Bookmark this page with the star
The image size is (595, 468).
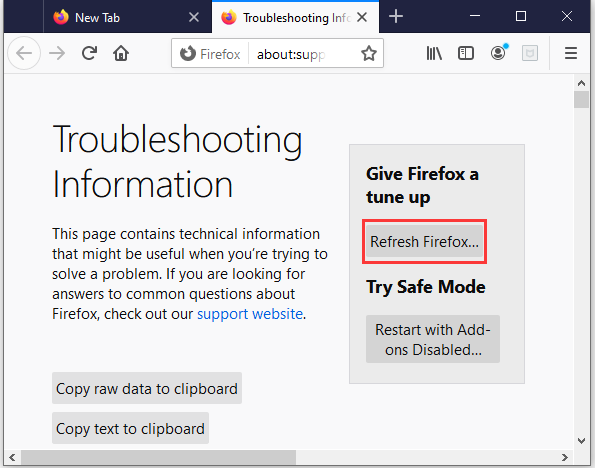point(368,53)
